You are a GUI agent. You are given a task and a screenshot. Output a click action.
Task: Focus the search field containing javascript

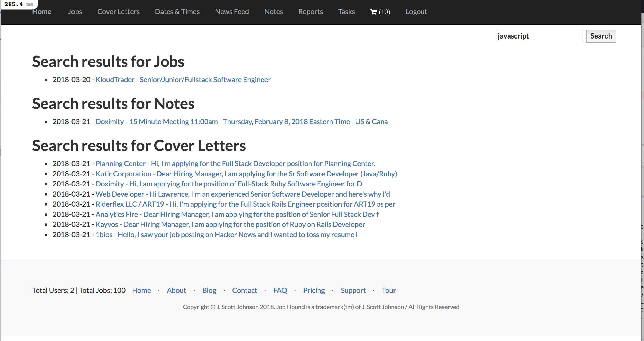click(540, 36)
